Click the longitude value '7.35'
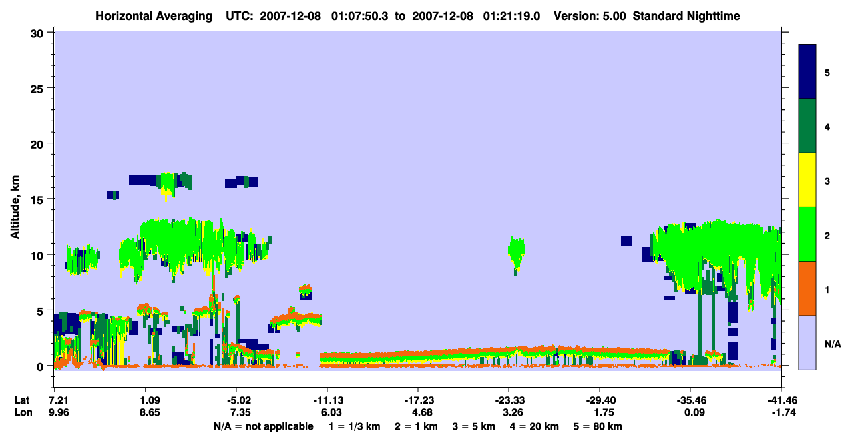Screen dimensions: 868x445 pos(240,413)
